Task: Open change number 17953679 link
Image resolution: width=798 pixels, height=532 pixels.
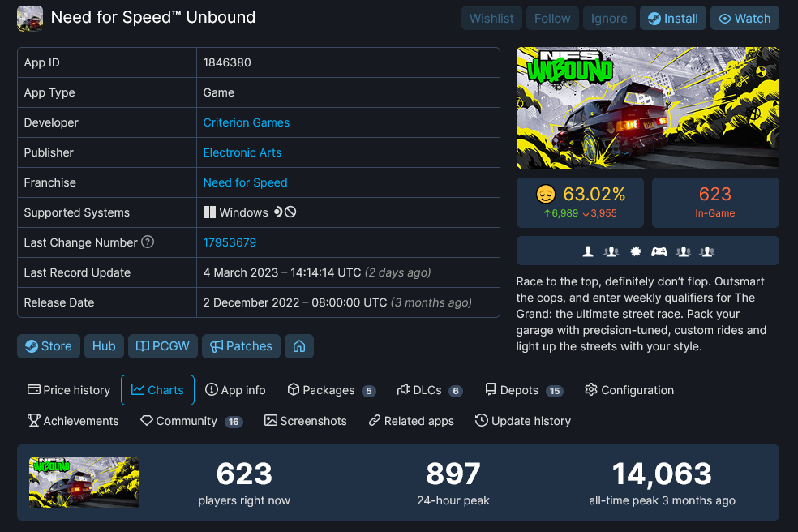Action: click(230, 242)
